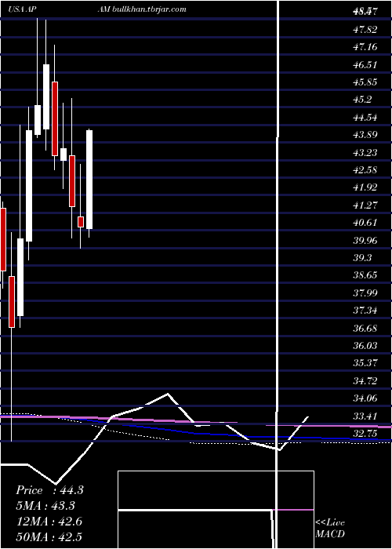Click the <<Live MACD label

click(x=330, y=529)
